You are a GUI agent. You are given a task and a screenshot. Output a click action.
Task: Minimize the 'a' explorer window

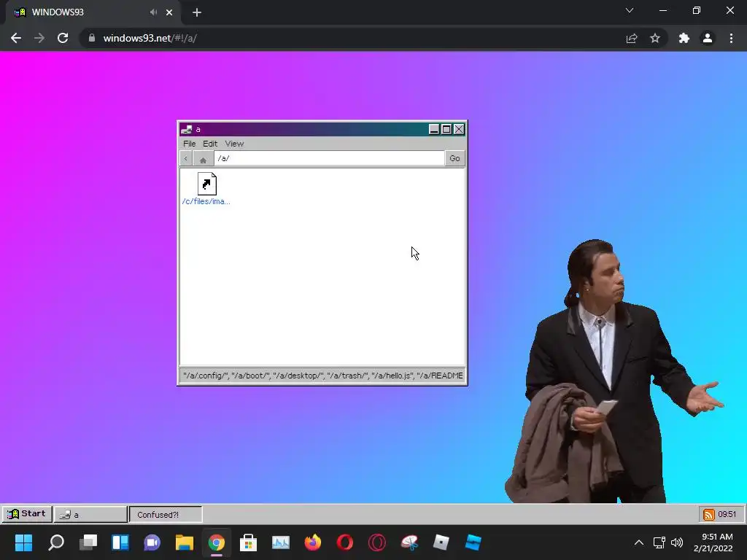coord(434,129)
